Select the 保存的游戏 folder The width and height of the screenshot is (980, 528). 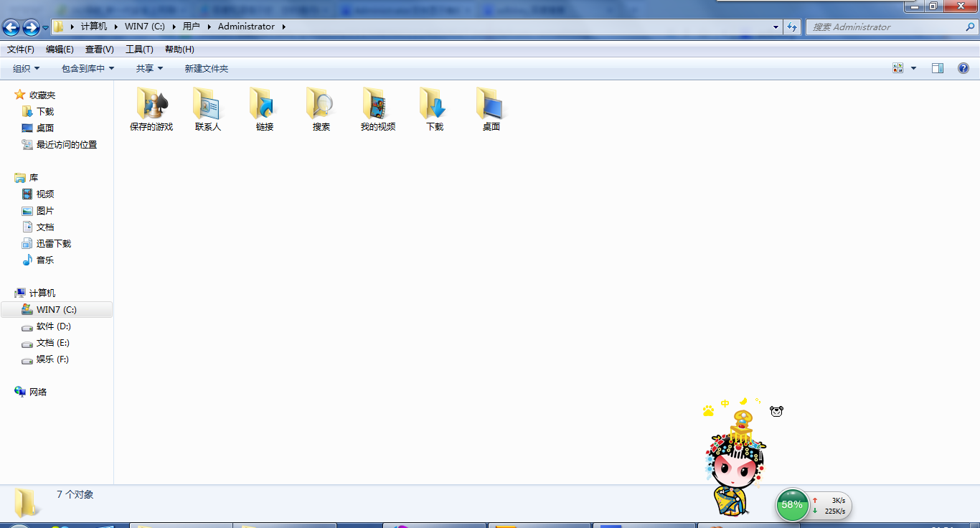click(151, 109)
